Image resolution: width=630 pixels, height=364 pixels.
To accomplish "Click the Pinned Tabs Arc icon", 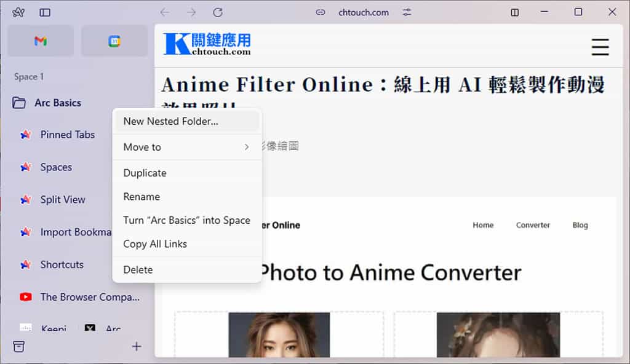I will point(26,135).
